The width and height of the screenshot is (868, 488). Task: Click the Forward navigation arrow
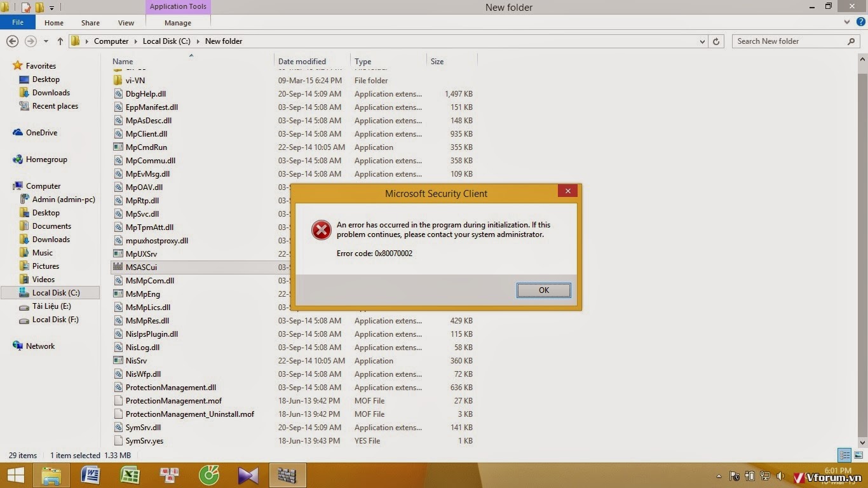(x=30, y=41)
